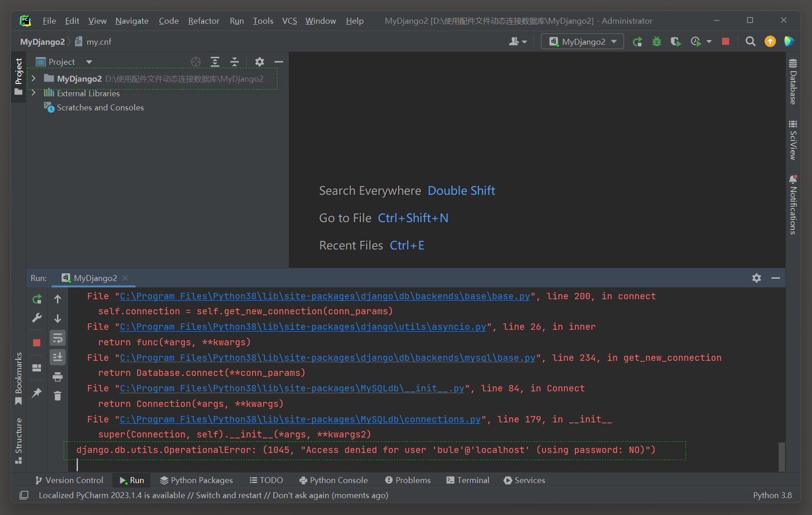
Task: Pin the Run tab
Action: [x=37, y=392]
